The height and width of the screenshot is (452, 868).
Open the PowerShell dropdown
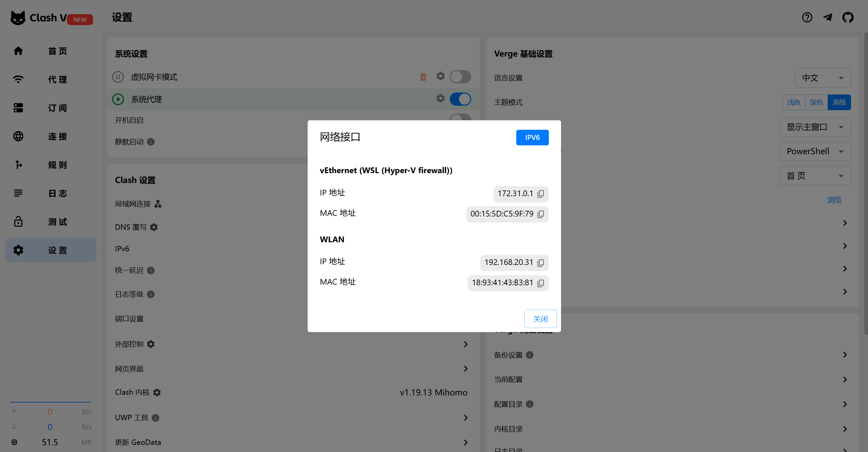[815, 151]
